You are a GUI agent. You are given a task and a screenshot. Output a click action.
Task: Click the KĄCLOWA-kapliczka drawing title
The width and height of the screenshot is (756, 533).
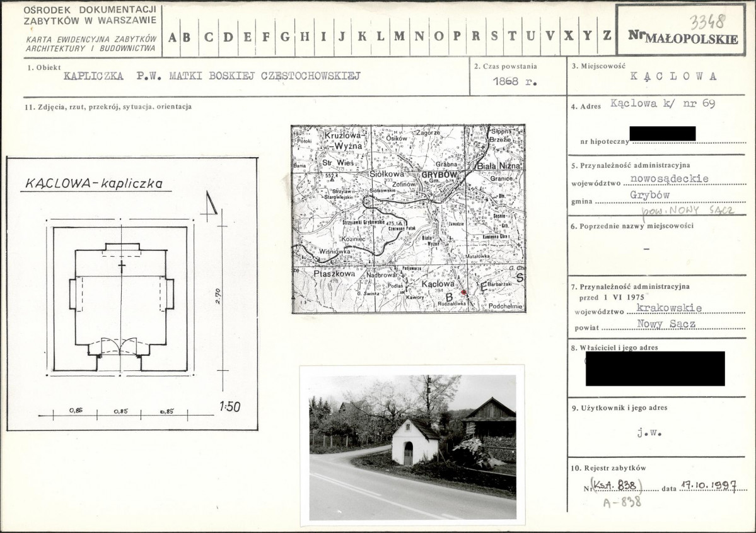[x=95, y=184]
